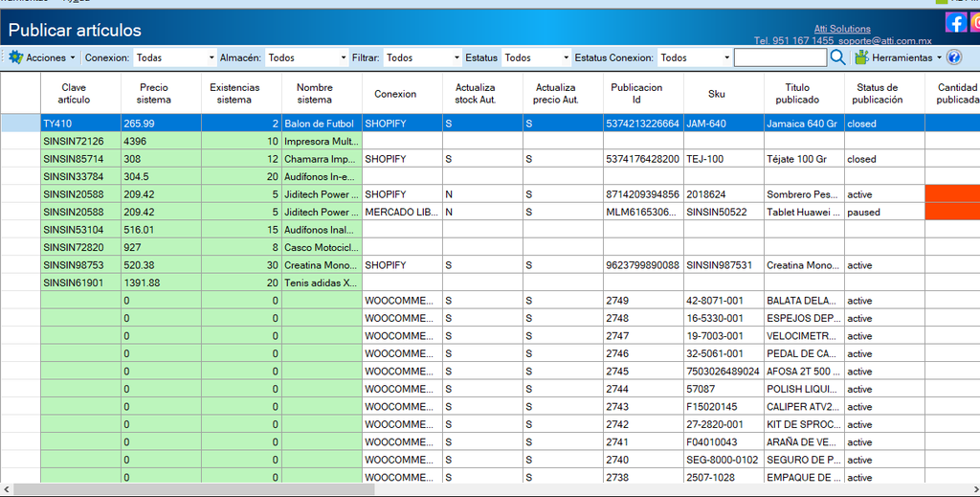The width and height of the screenshot is (980, 497).
Task: Sort by Clave artículo column header
Action: [x=81, y=93]
